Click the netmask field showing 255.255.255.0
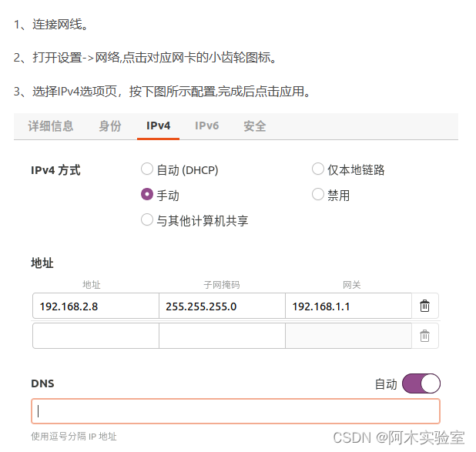Image resolution: width=476 pixels, height=452 pixels. tap(222, 306)
